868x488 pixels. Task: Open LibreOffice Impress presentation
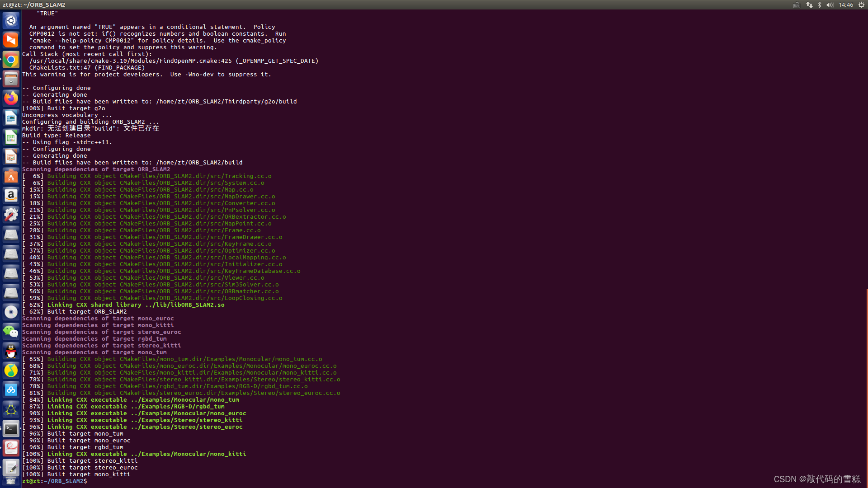(x=11, y=157)
